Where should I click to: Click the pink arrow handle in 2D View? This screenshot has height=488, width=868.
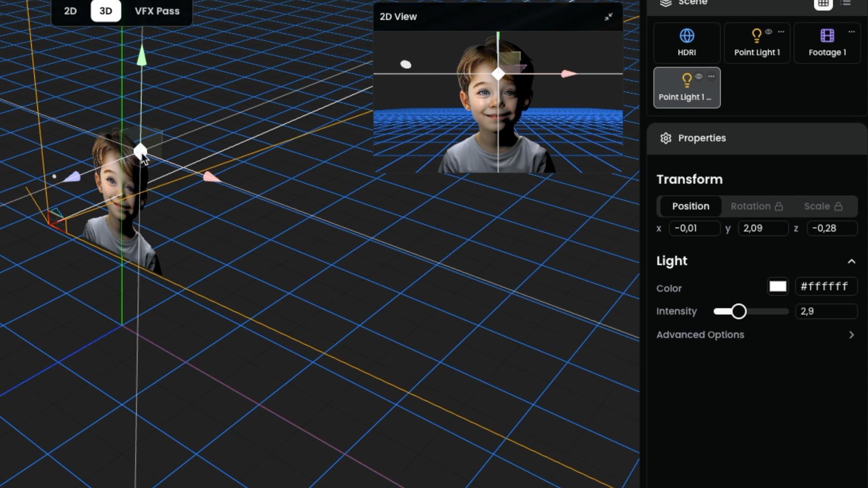coord(568,74)
